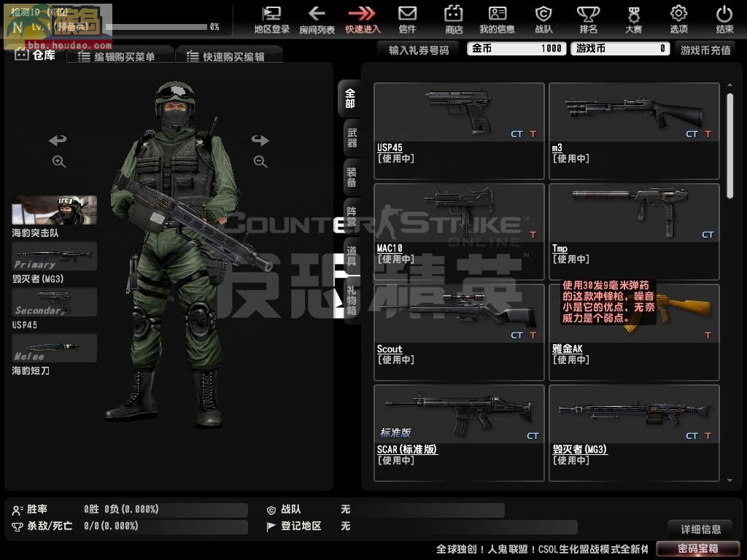
Task: Click experience progress bar at 0%
Action: 157,27
